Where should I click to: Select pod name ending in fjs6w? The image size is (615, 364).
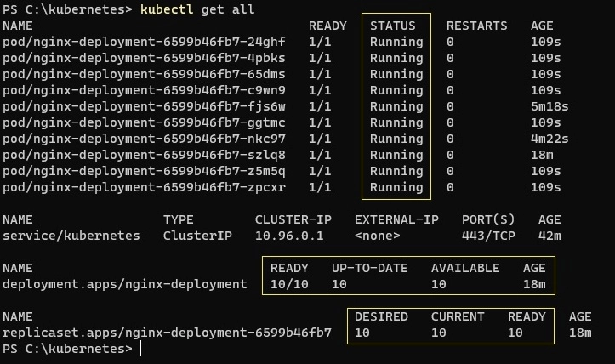pos(144,106)
